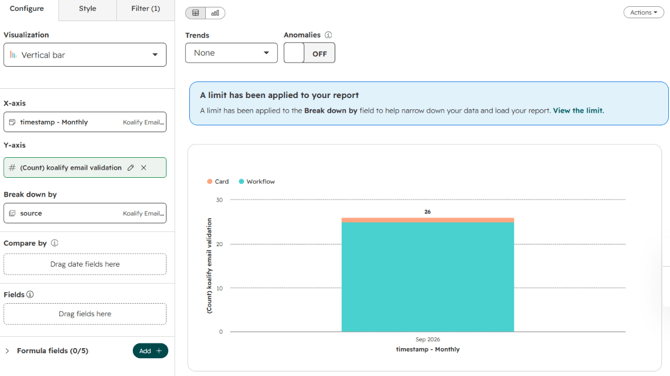Click the hash icon on Y-axis field
670x376 pixels.
pyautogui.click(x=12, y=167)
